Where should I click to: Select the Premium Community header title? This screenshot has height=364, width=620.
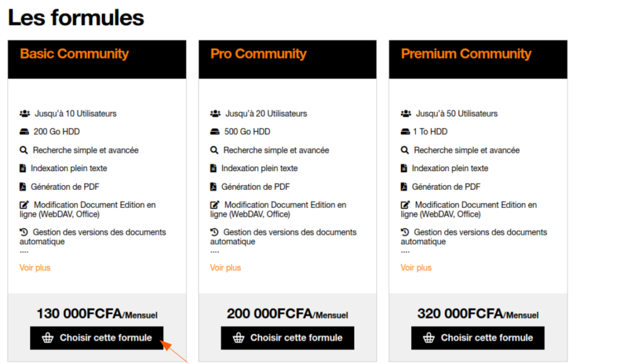(x=466, y=54)
